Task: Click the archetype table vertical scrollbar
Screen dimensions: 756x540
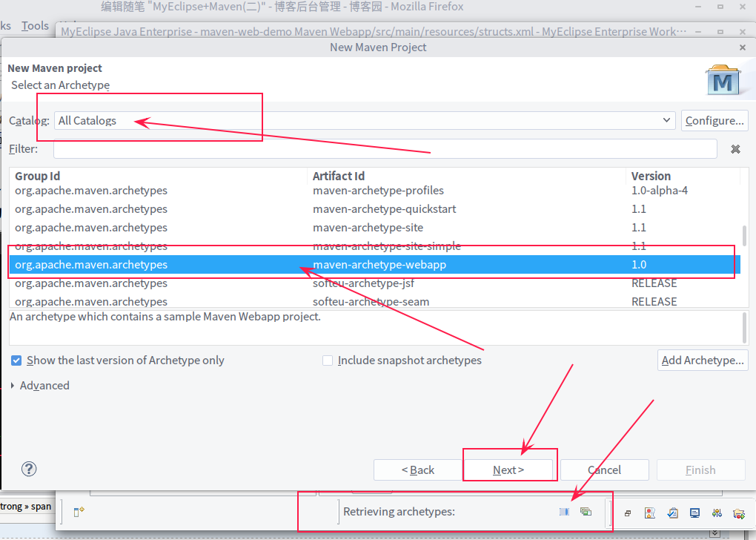Action: pos(744,237)
